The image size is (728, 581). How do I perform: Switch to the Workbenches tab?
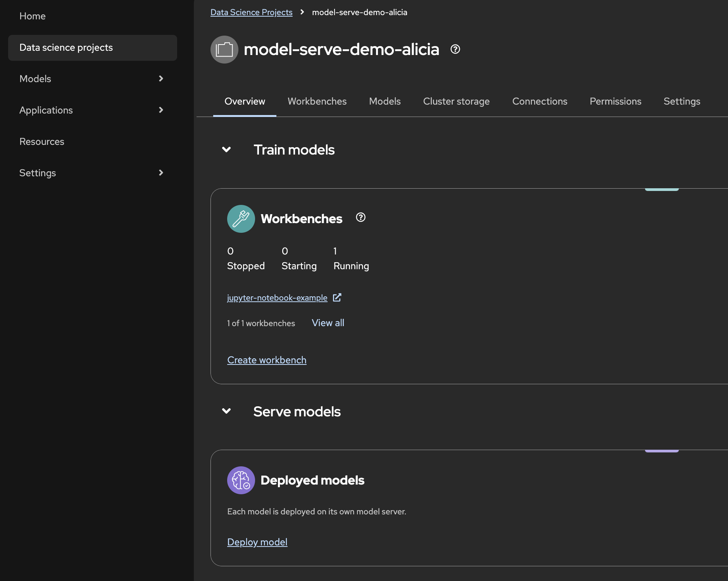pos(317,101)
